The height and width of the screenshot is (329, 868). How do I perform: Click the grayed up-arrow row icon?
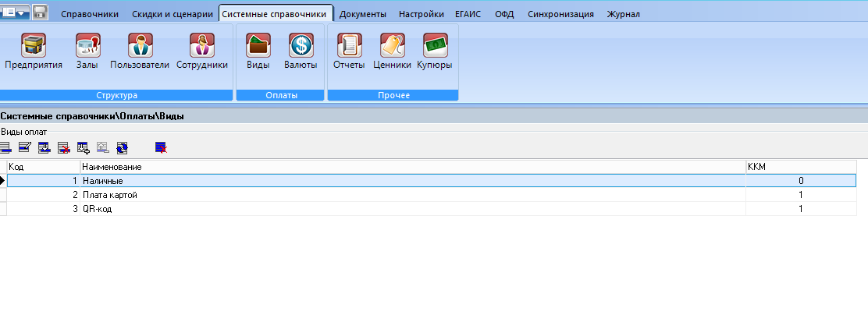pos(103,147)
